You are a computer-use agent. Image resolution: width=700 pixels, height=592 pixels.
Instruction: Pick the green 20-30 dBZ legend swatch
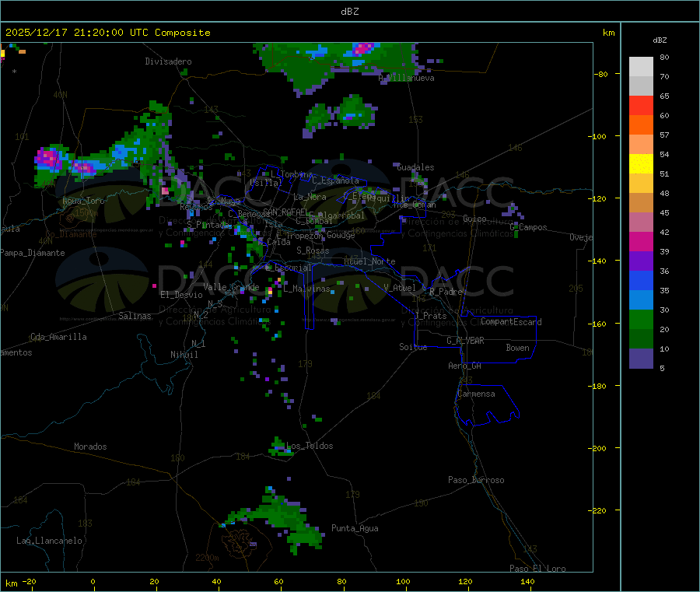coord(641,319)
